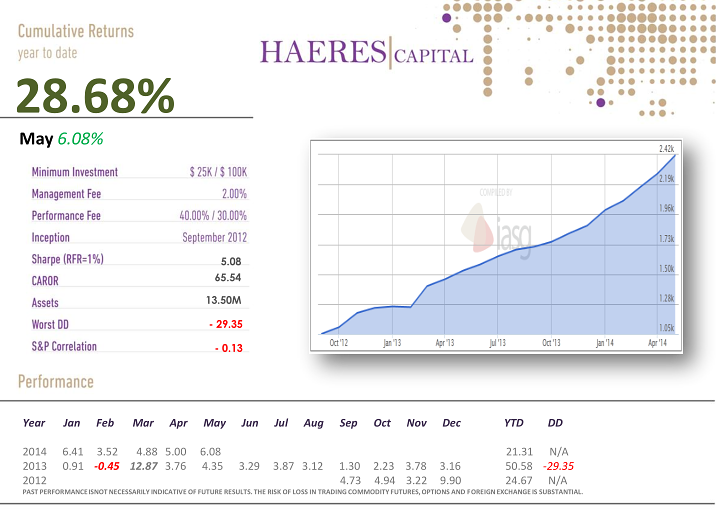The width and height of the screenshot is (716, 510).
Task: Select the 4.35 cell for May 2013
Action: point(212,466)
